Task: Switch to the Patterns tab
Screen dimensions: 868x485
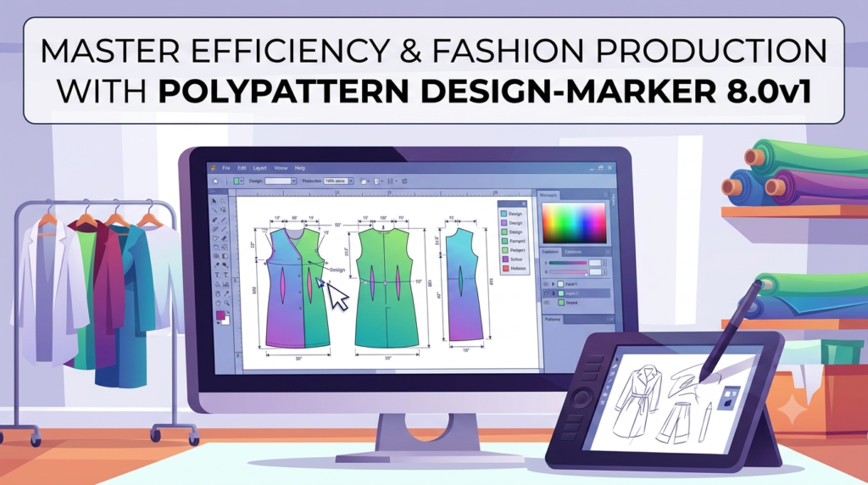Action: coord(553,320)
